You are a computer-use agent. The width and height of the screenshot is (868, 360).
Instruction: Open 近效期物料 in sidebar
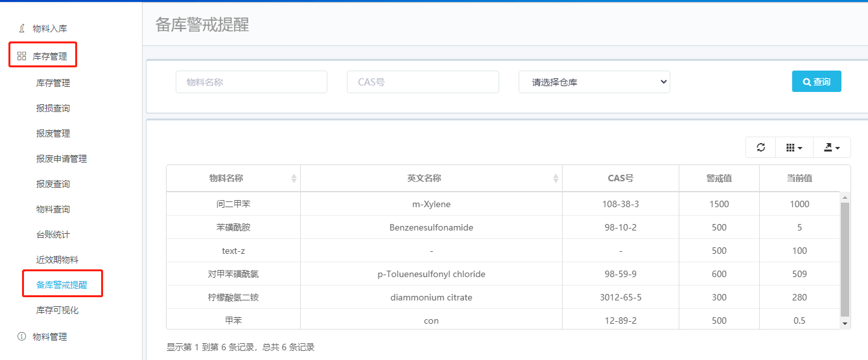57,260
